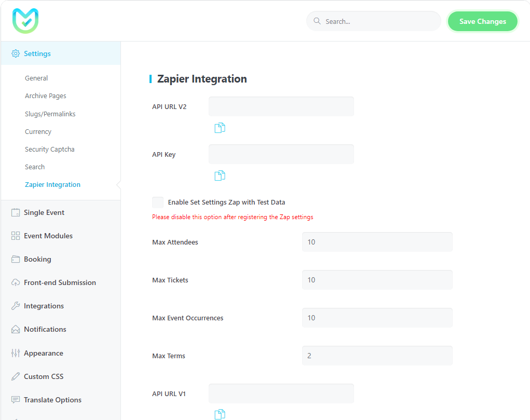Click the Notifications envelope icon
This screenshot has height=420, width=530.
tap(16, 329)
